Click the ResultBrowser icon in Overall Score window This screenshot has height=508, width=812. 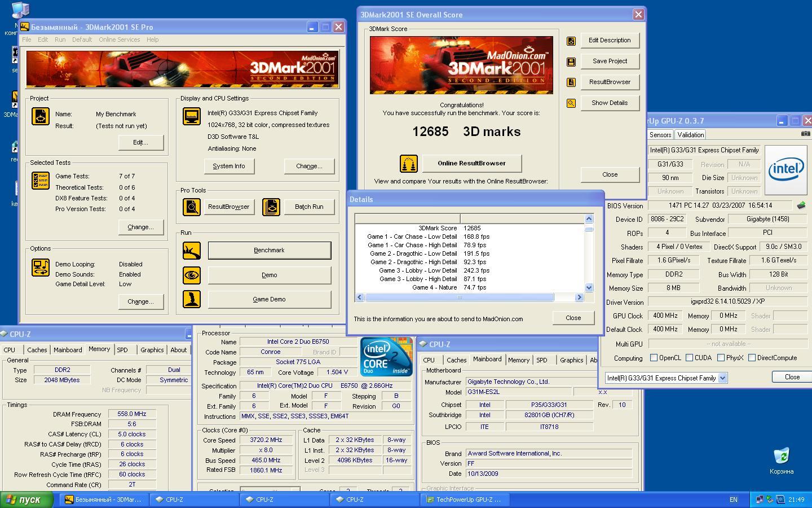click(571, 82)
